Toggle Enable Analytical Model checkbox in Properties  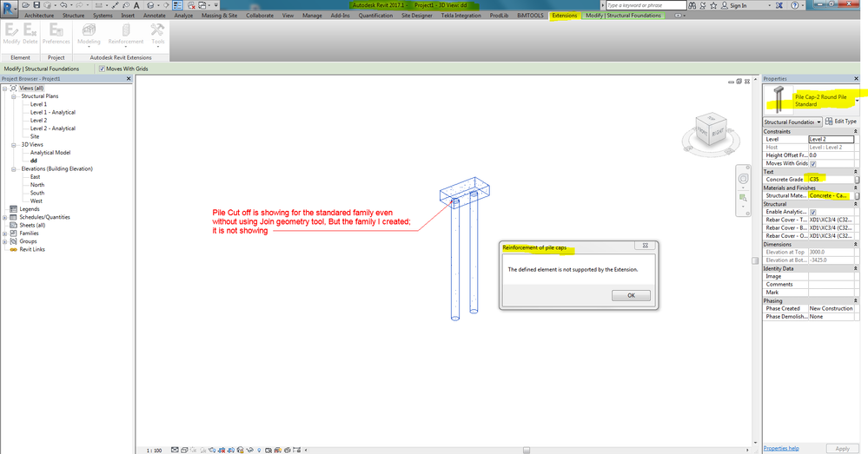coord(812,212)
